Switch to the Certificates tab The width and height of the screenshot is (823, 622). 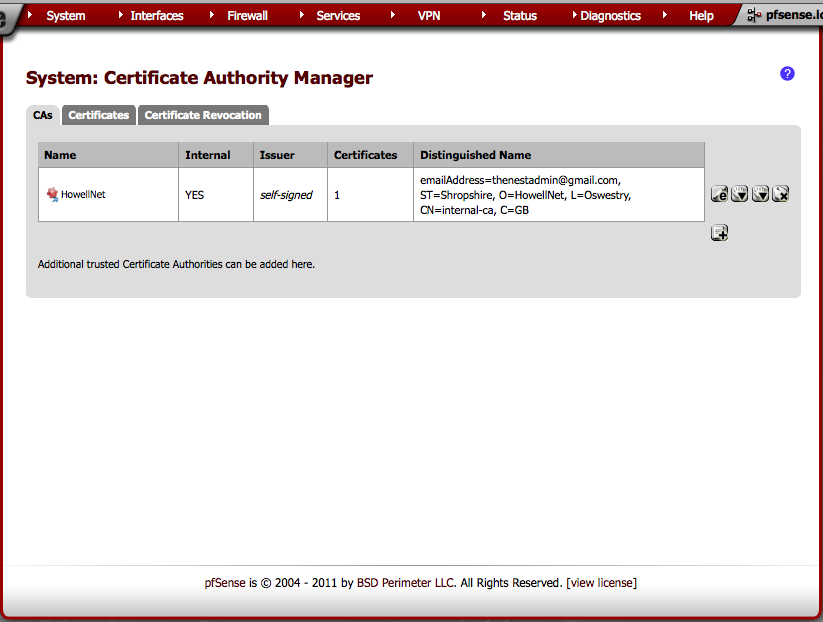pos(99,115)
